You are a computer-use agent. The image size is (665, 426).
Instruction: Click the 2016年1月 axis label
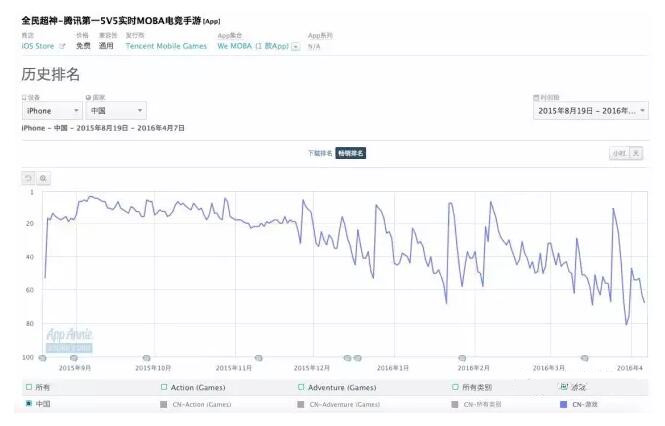click(x=393, y=368)
